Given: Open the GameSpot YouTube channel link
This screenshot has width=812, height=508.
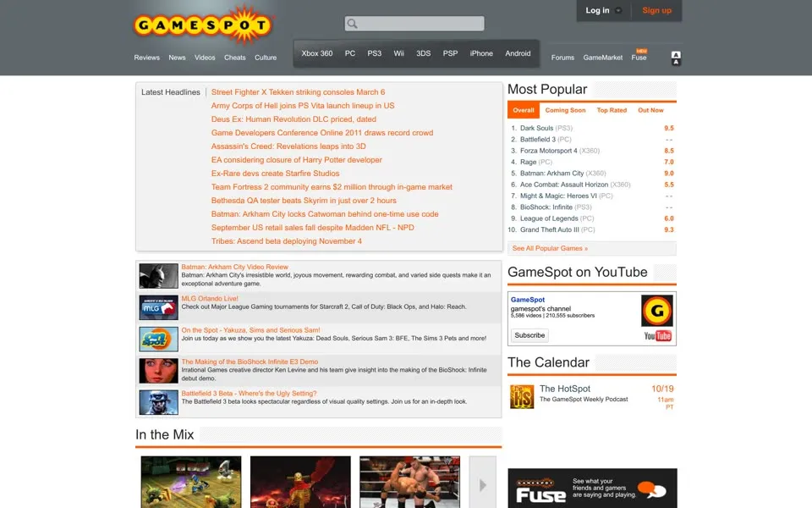Looking at the screenshot, I should (528, 300).
